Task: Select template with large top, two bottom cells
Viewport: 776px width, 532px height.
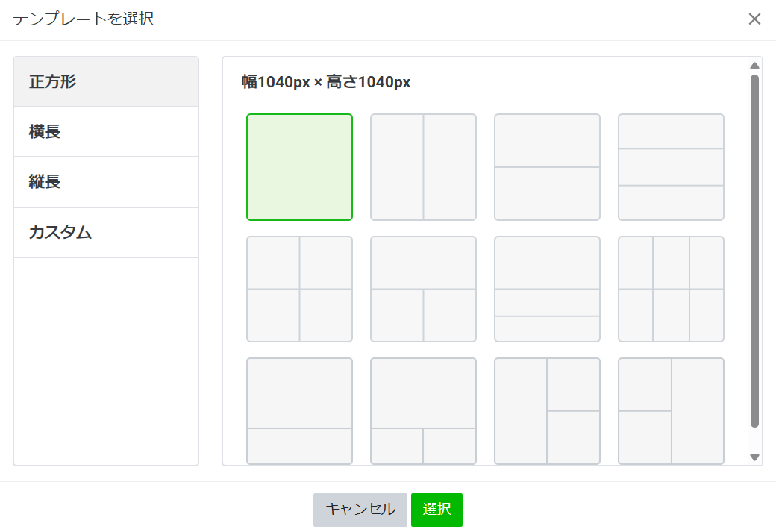Action: point(423,289)
